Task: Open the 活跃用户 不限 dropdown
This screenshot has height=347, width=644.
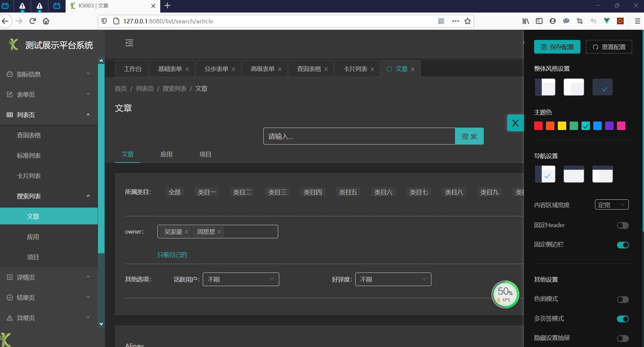Action: click(240, 279)
